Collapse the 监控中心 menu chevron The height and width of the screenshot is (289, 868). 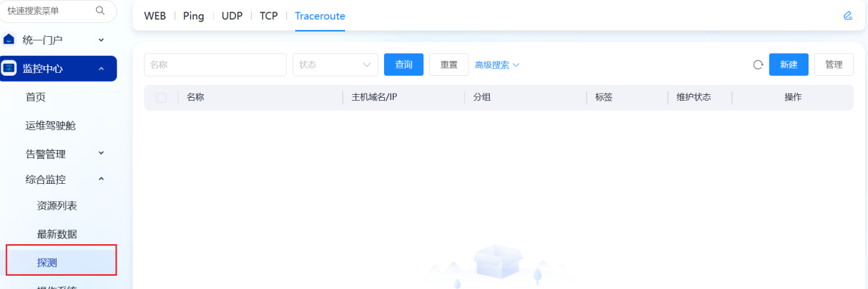pos(101,69)
